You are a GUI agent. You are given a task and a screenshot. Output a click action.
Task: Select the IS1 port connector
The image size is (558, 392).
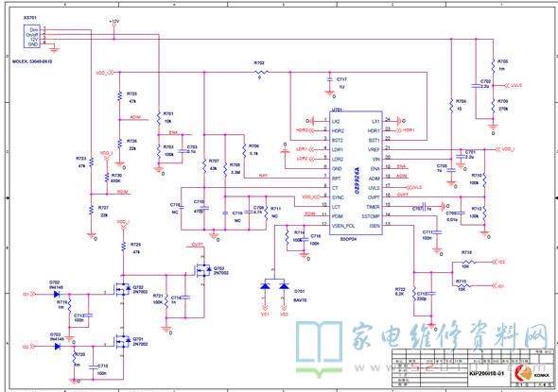tap(498, 286)
